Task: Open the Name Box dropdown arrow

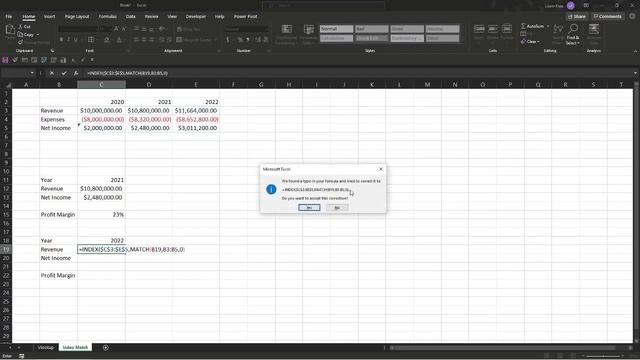Action: (32, 73)
